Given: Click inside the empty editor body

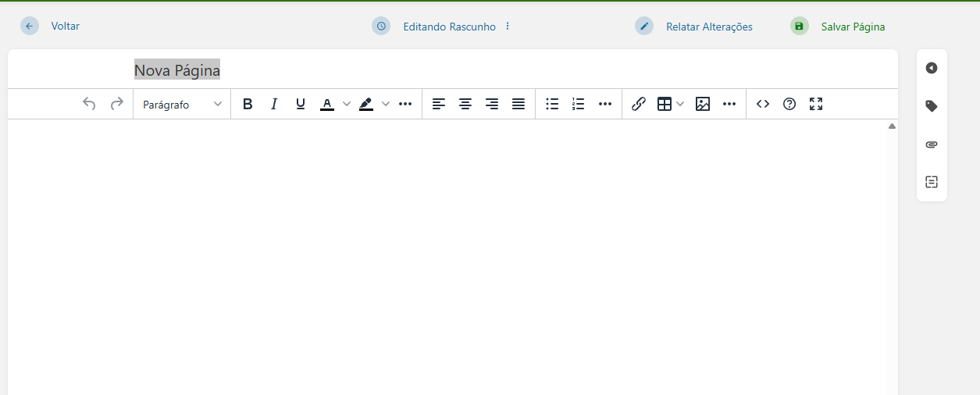Looking at the screenshot, I should (x=447, y=258).
